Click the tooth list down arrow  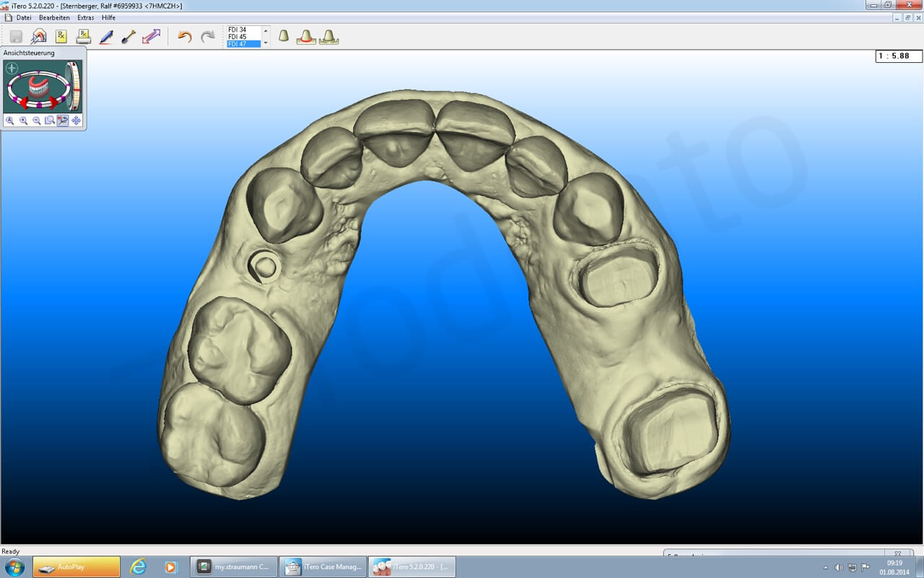coord(266,43)
